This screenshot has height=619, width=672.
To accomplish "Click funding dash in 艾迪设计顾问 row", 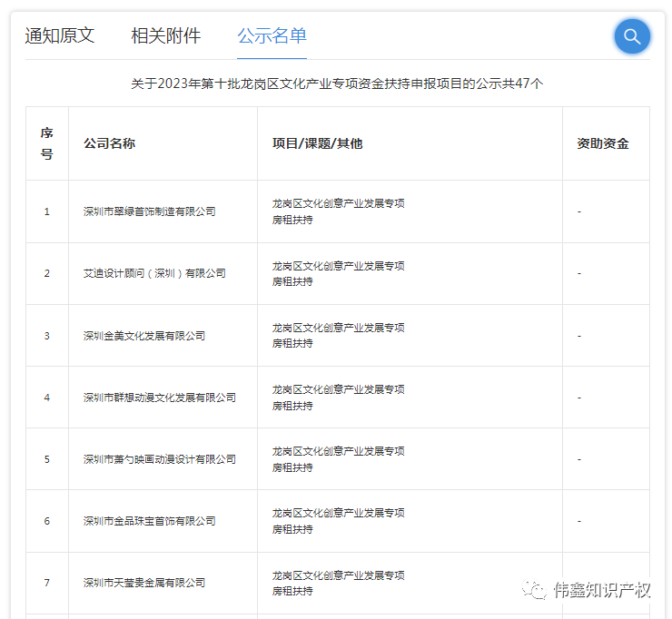I will click(579, 273).
